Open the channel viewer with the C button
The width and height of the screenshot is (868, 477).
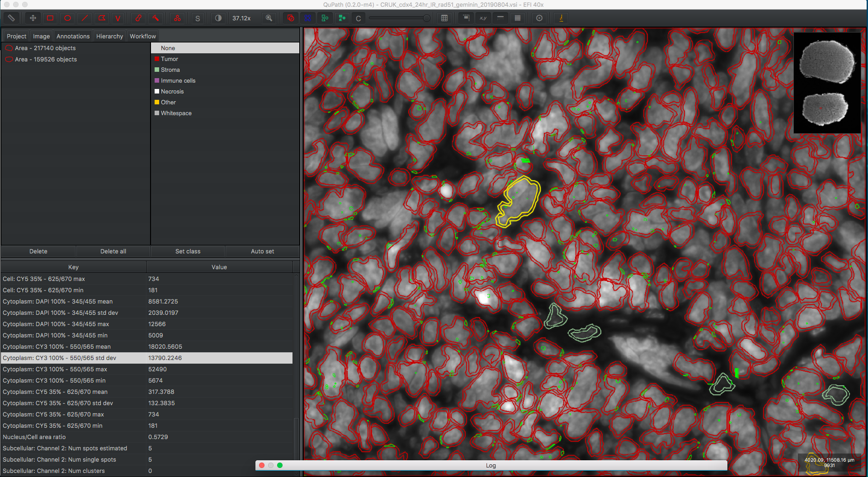coord(358,18)
